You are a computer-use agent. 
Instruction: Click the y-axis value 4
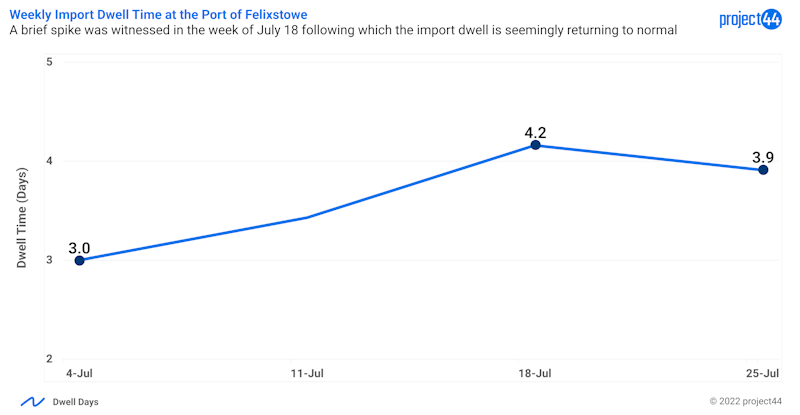(x=49, y=161)
